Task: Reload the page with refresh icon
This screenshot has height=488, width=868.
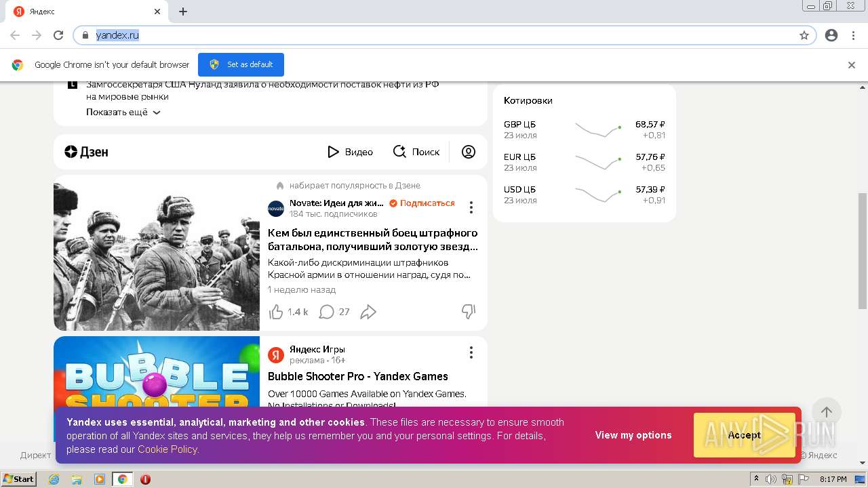Action: point(58,35)
